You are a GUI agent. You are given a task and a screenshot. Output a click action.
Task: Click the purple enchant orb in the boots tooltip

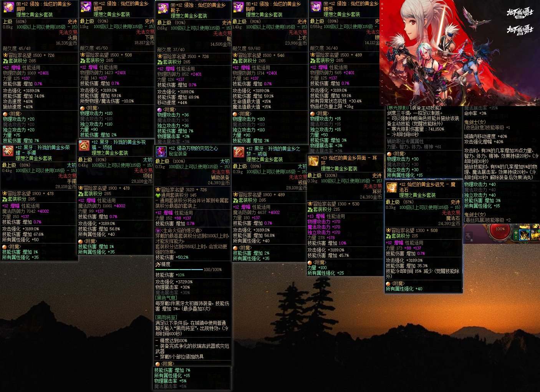point(159,110)
